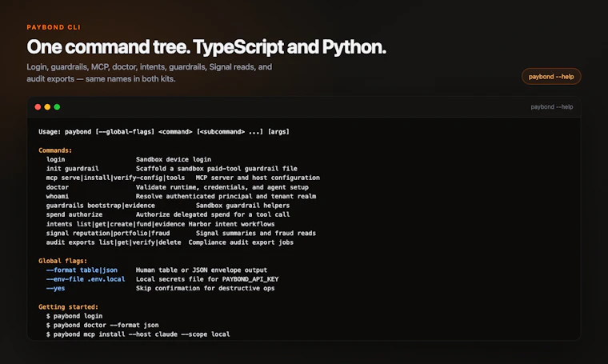This screenshot has width=608, height=364.
Task: Click the green terminal window dot
Action: [57, 107]
